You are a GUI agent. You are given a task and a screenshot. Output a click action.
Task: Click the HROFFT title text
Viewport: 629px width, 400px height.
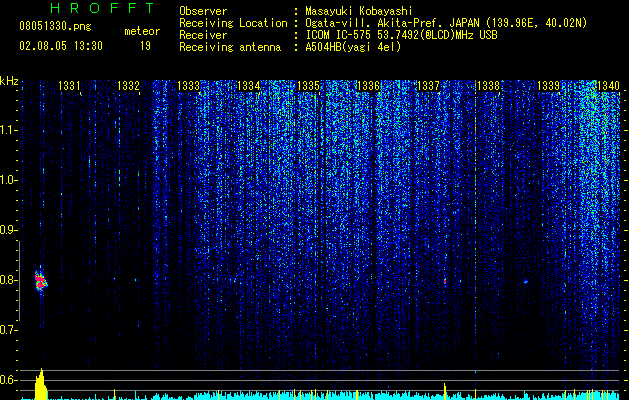(x=103, y=8)
